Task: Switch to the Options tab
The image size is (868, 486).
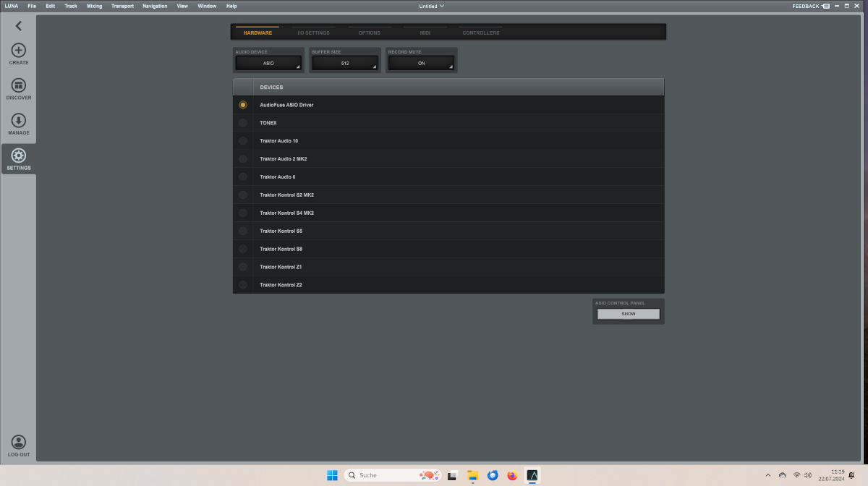Action: pyautogui.click(x=369, y=33)
